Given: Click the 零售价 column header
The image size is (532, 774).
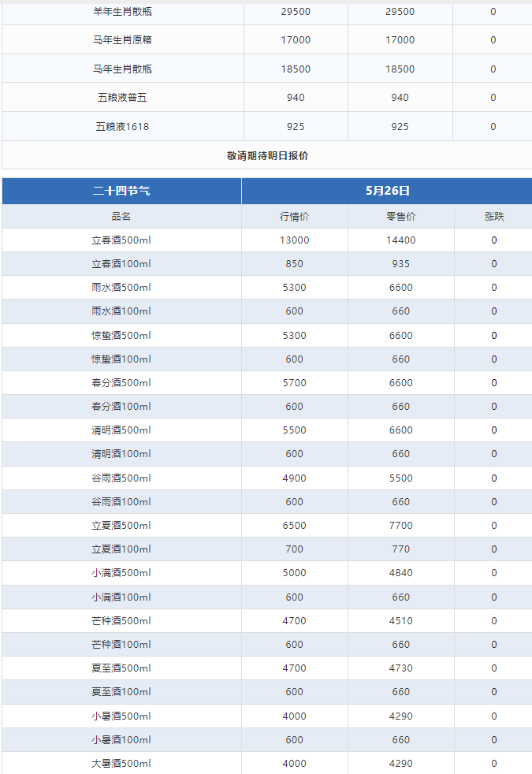Looking at the screenshot, I should pyautogui.click(x=400, y=216).
